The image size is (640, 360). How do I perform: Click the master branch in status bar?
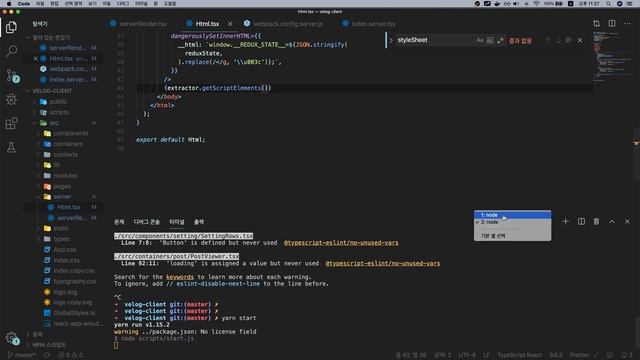coord(22,355)
